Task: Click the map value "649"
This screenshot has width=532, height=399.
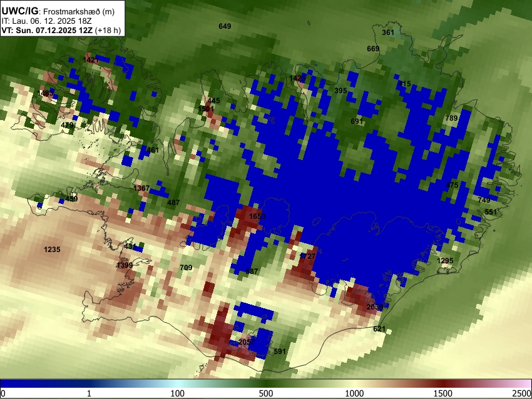Action: (x=225, y=26)
